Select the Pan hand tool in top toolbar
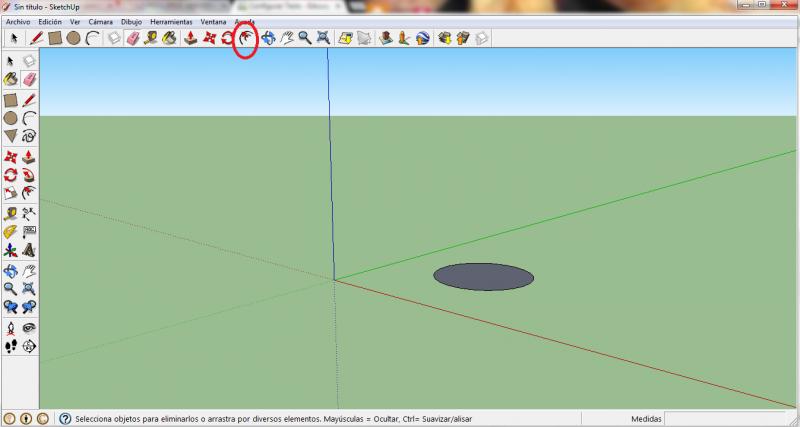 tap(286, 38)
